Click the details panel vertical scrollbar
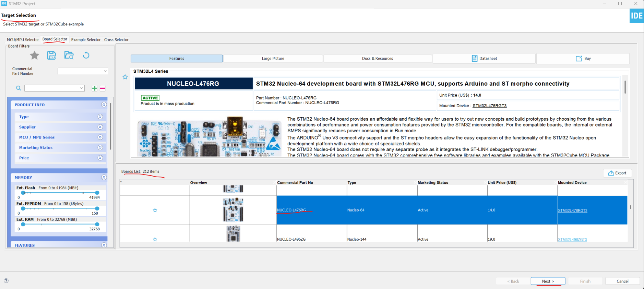This screenshot has height=289, width=644. [625, 87]
